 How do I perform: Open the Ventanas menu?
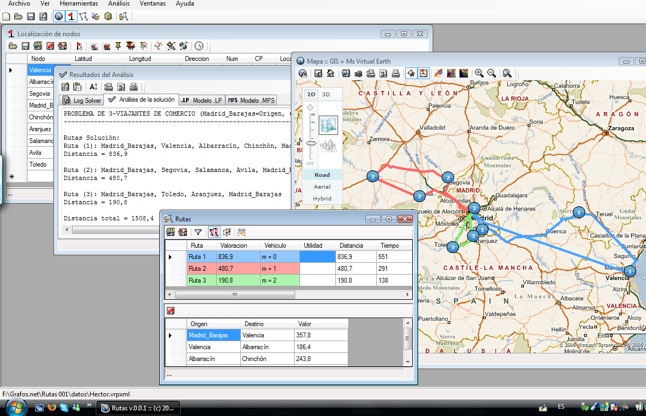coord(152,4)
